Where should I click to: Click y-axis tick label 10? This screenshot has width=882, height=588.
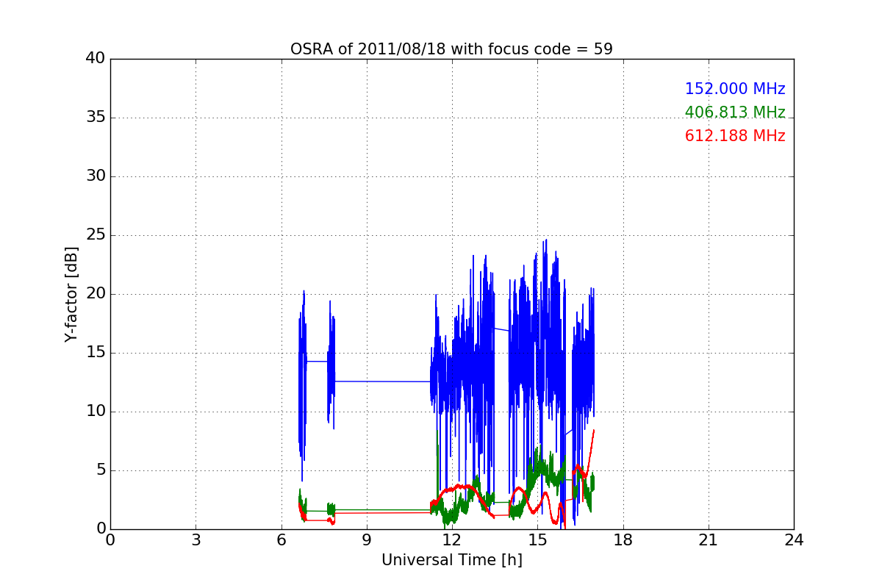pos(96,412)
